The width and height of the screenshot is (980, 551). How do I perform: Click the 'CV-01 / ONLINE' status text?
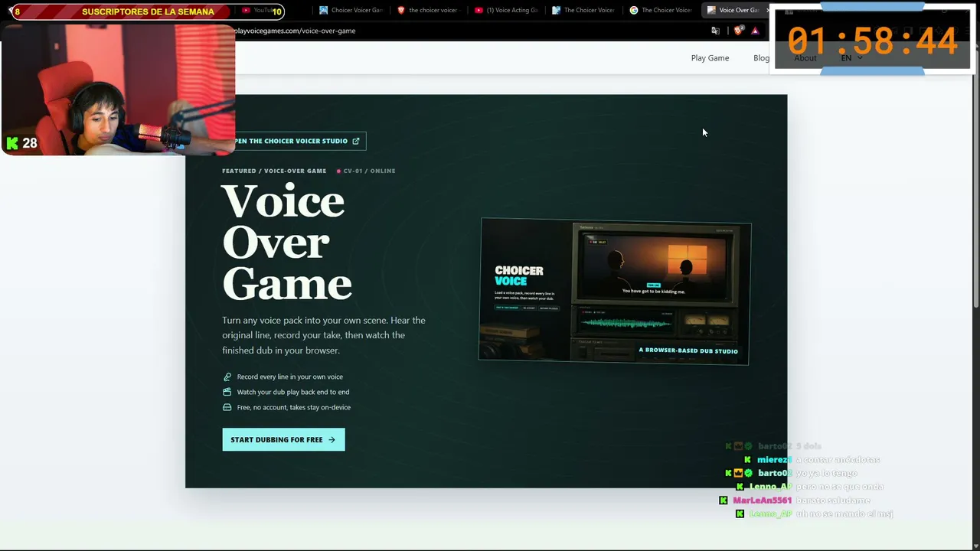(369, 171)
